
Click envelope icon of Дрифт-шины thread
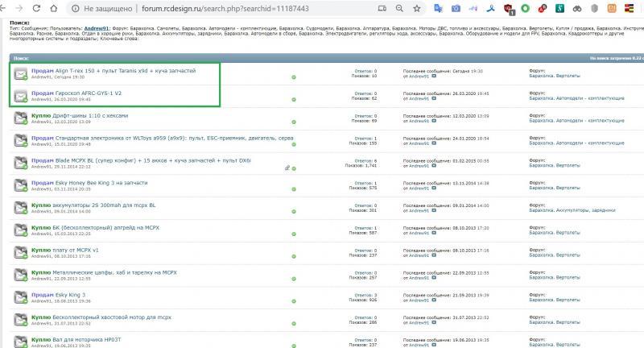19,118
